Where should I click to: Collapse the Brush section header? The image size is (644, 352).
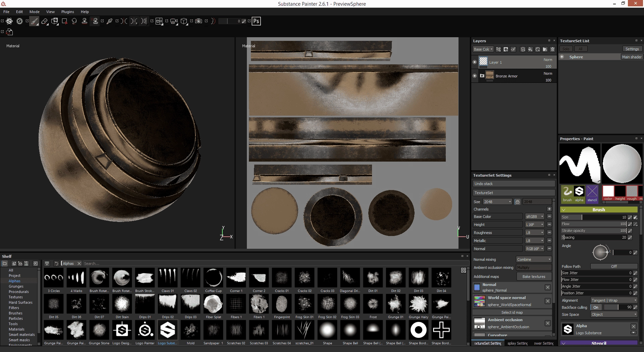click(x=599, y=210)
